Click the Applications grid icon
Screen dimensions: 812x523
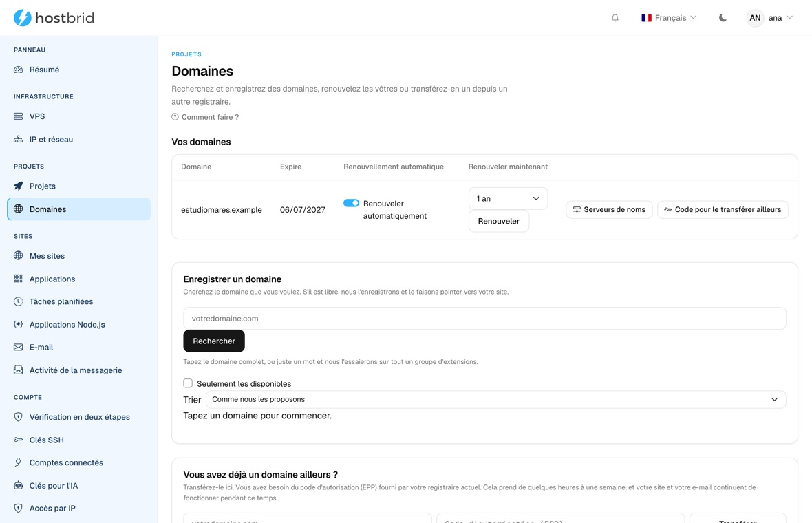18,279
